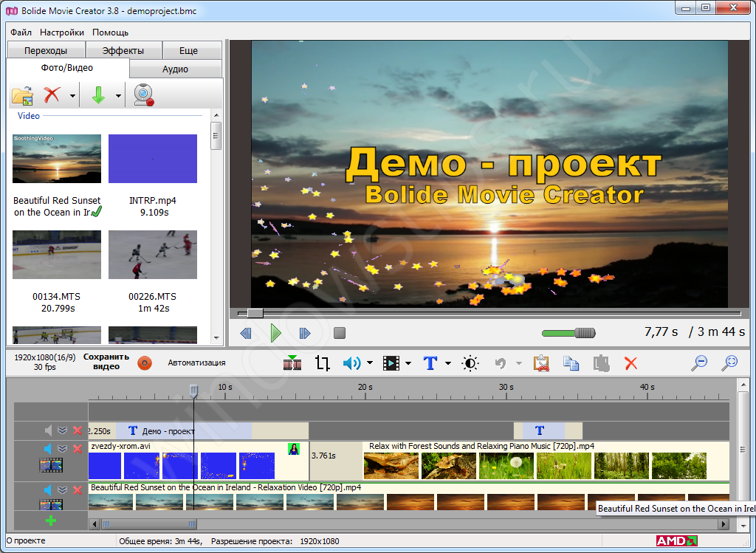Select the Relax with Forest Sounds clip

[546, 461]
